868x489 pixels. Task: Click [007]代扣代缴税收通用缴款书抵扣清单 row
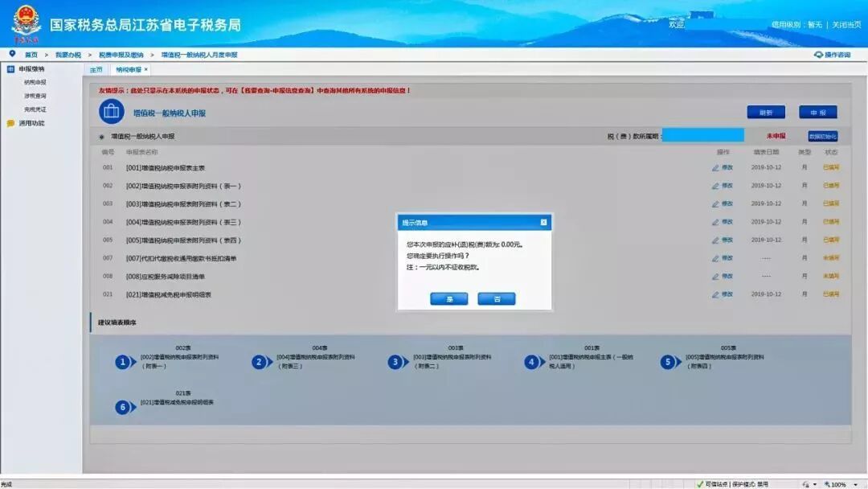point(181,259)
